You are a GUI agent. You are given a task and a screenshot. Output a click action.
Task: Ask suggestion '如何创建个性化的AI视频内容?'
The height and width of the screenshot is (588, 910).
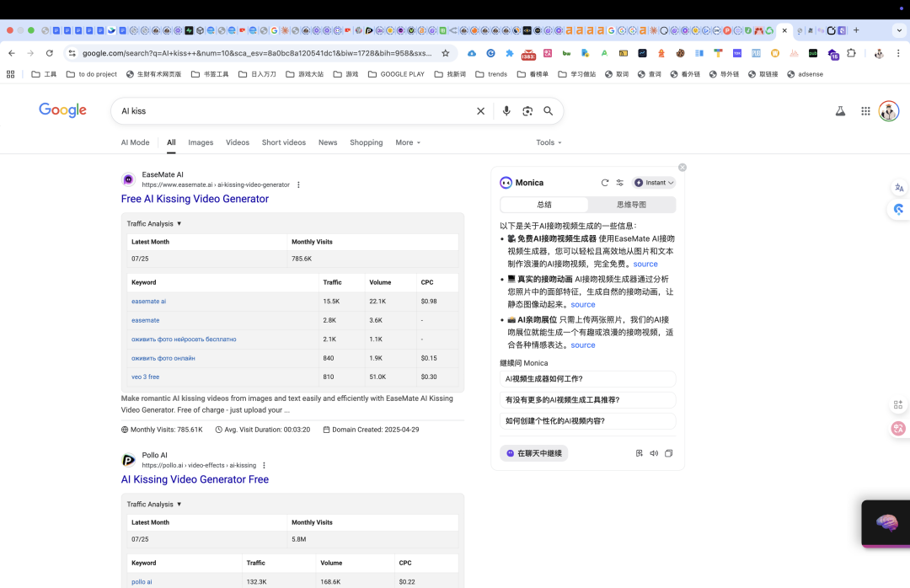(588, 421)
